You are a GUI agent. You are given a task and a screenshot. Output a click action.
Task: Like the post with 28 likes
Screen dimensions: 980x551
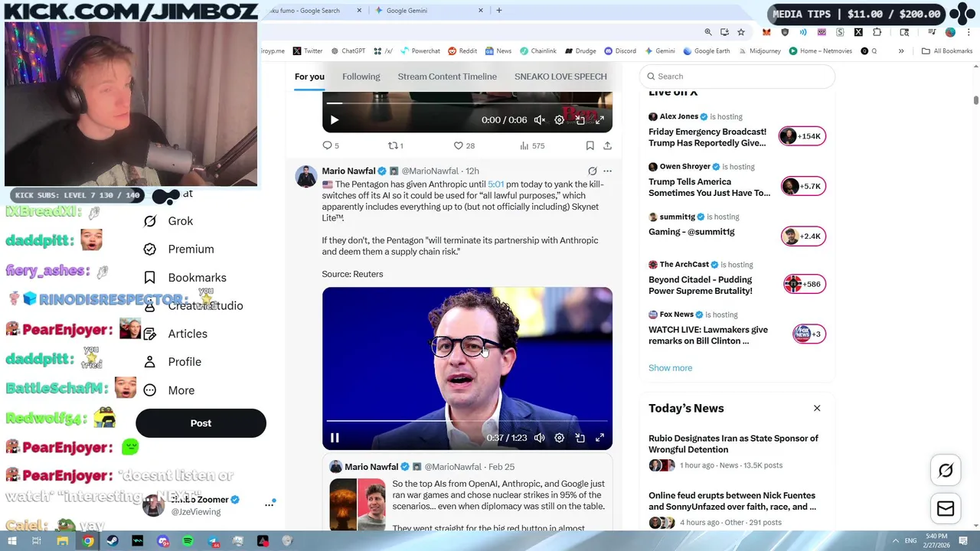click(x=464, y=145)
